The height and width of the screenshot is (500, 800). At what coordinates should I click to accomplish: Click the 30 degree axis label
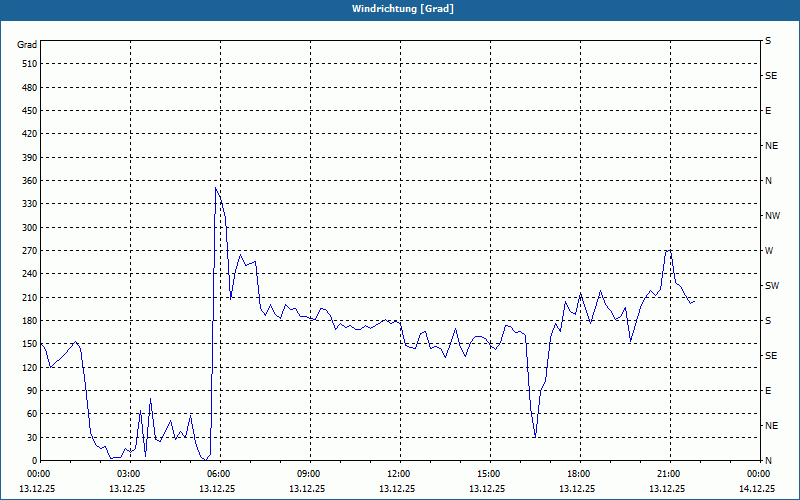pos(31,437)
